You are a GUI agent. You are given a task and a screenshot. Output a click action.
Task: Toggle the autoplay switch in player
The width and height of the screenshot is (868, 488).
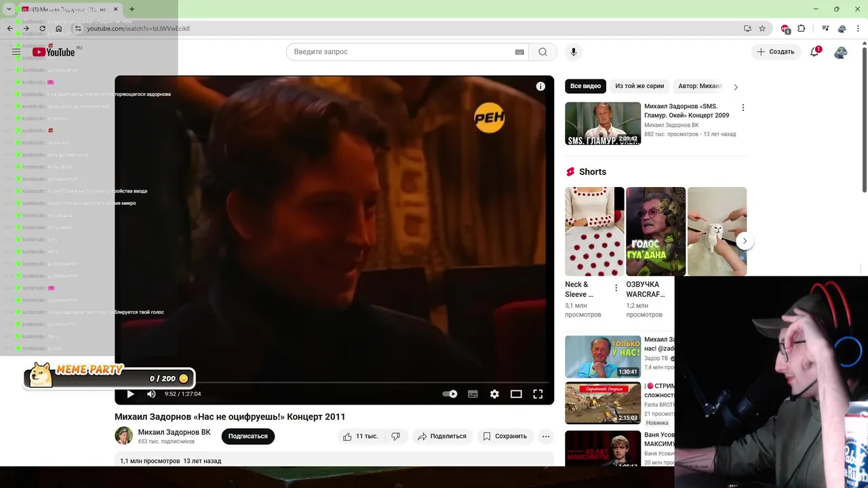(450, 394)
